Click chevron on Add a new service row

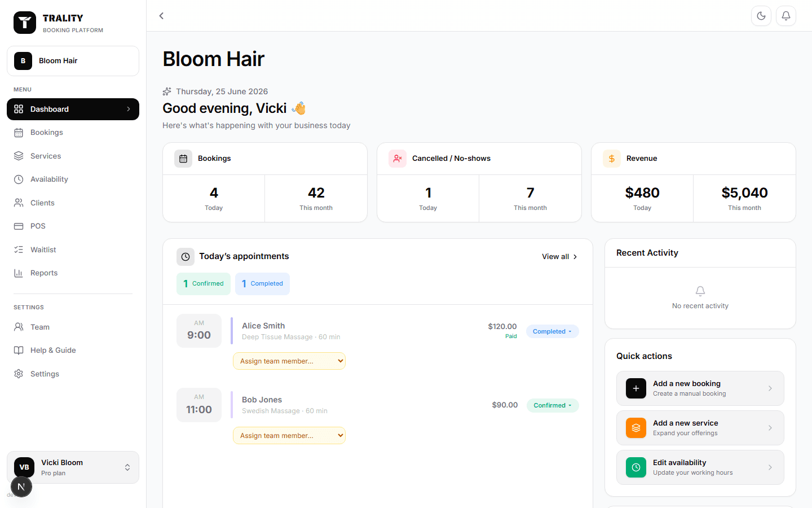770,428
